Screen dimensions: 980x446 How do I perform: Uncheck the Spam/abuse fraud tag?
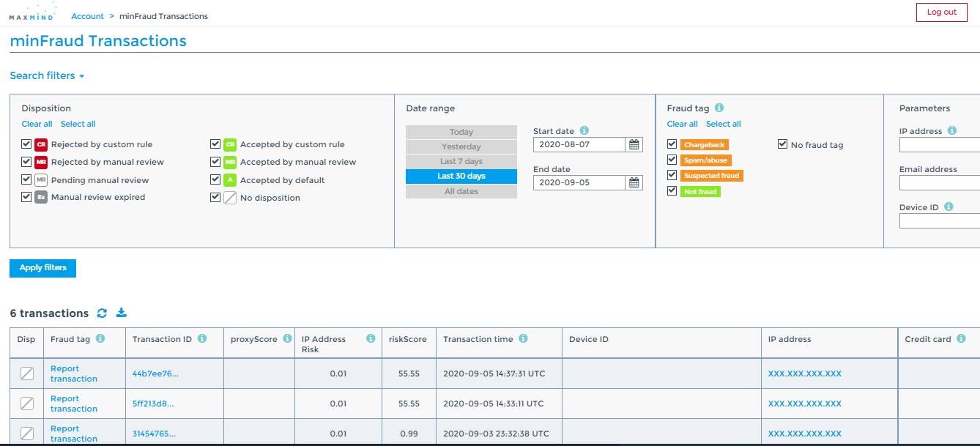click(x=672, y=159)
